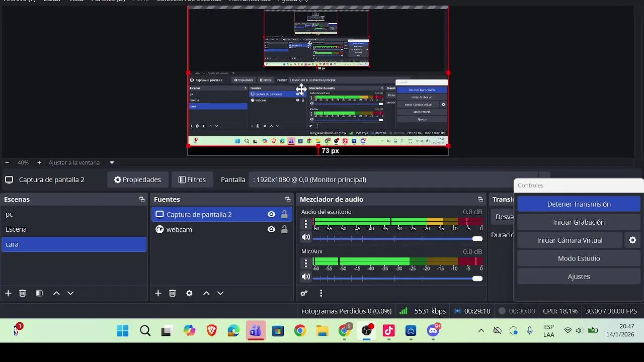Viewport: 644px width, 362px height.
Task: Undock the Escenas panel
Action: pyautogui.click(x=142, y=200)
